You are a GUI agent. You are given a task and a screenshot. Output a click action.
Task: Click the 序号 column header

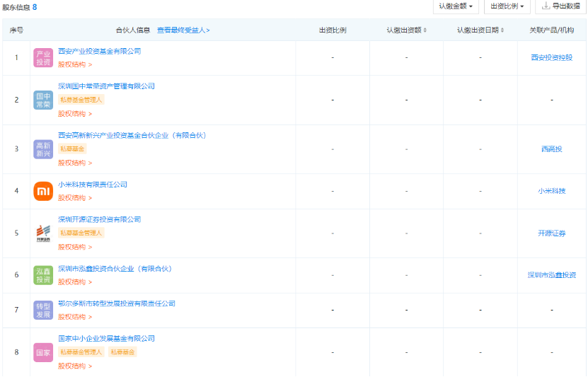coord(16,30)
